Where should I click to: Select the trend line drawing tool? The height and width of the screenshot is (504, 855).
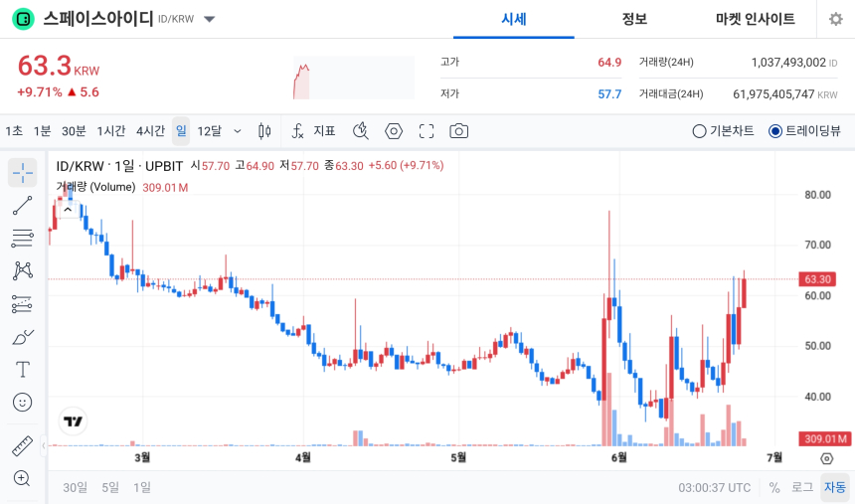tap(22, 206)
